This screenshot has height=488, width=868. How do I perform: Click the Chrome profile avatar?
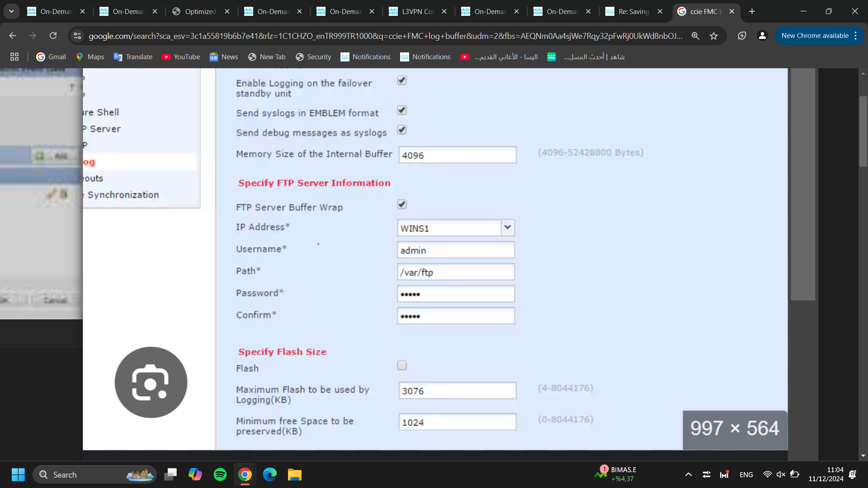tap(762, 36)
